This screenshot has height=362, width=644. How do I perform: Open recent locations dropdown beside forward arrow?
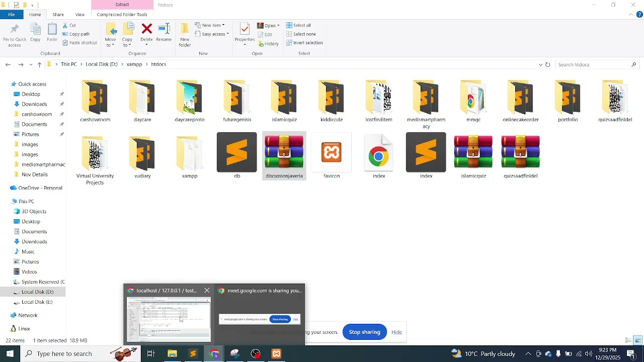point(31,64)
